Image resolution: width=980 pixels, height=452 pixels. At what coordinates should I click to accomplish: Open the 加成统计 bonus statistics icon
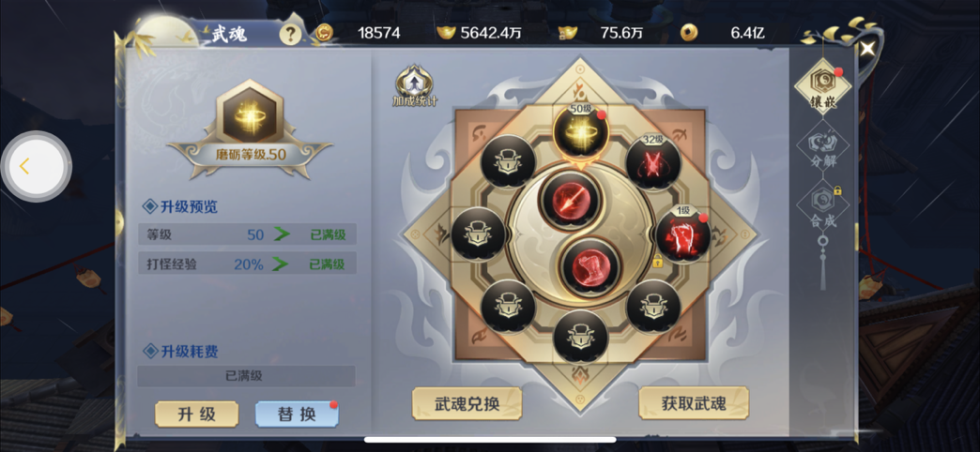(x=414, y=86)
